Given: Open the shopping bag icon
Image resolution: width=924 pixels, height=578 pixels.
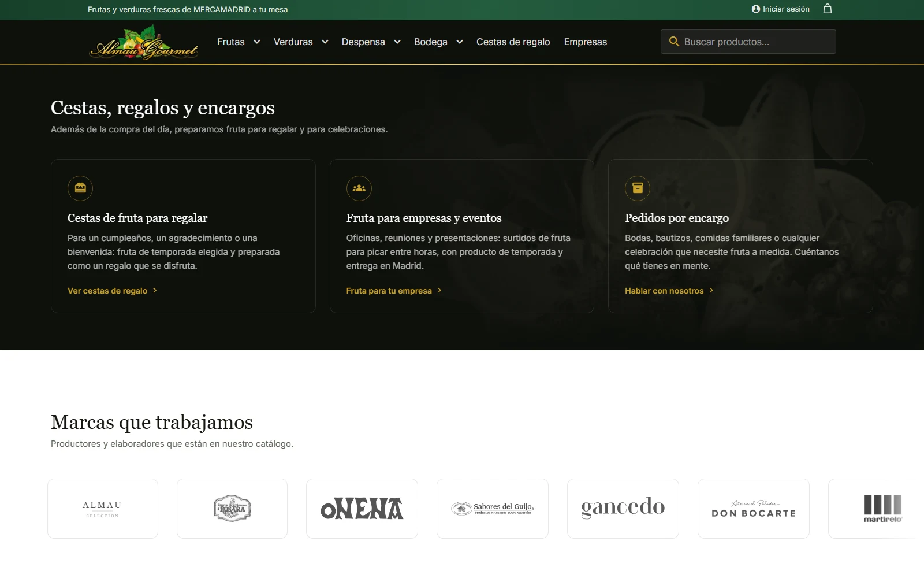Looking at the screenshot, I should [x=828, y=9].
